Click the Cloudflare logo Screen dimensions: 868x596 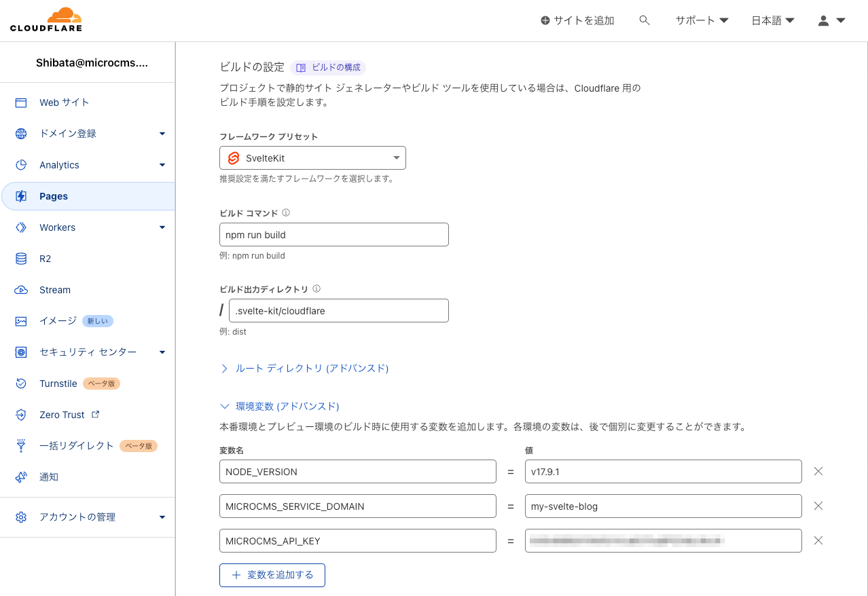(46, 20)
